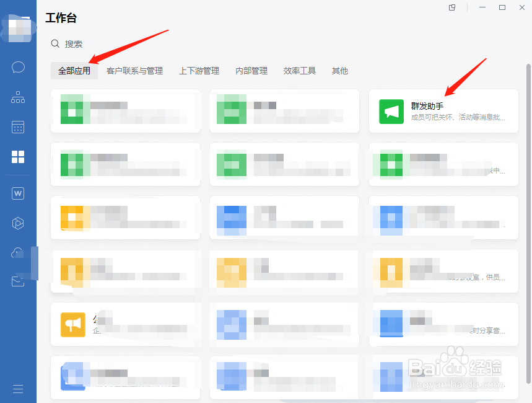Open the 群发助手 app from the workbench
This screenshot has width=532, height=403.
coord(443,112)
